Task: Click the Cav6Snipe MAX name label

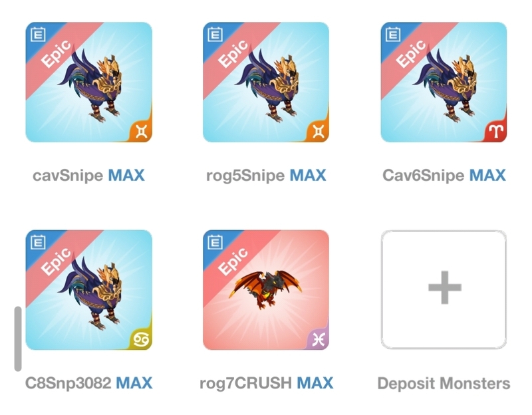Action: (444, 176)
